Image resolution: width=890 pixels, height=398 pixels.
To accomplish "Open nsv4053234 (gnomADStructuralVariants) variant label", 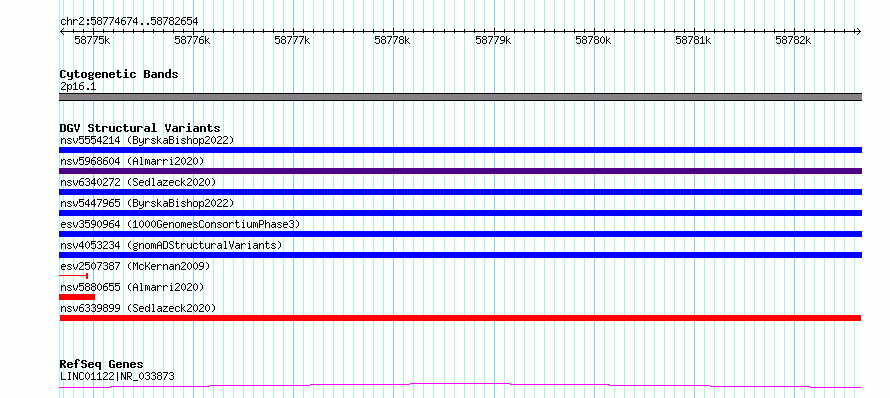I will (171, 245).
